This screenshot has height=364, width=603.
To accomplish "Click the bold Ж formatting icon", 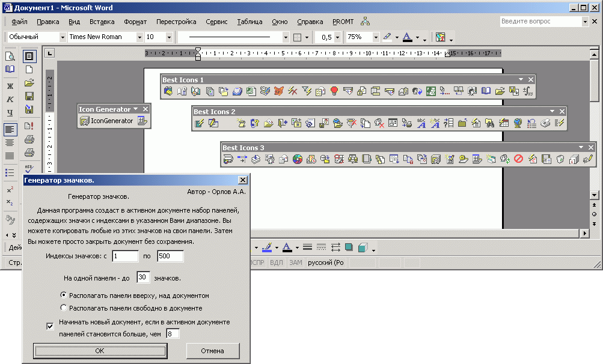I will (10, 86).
